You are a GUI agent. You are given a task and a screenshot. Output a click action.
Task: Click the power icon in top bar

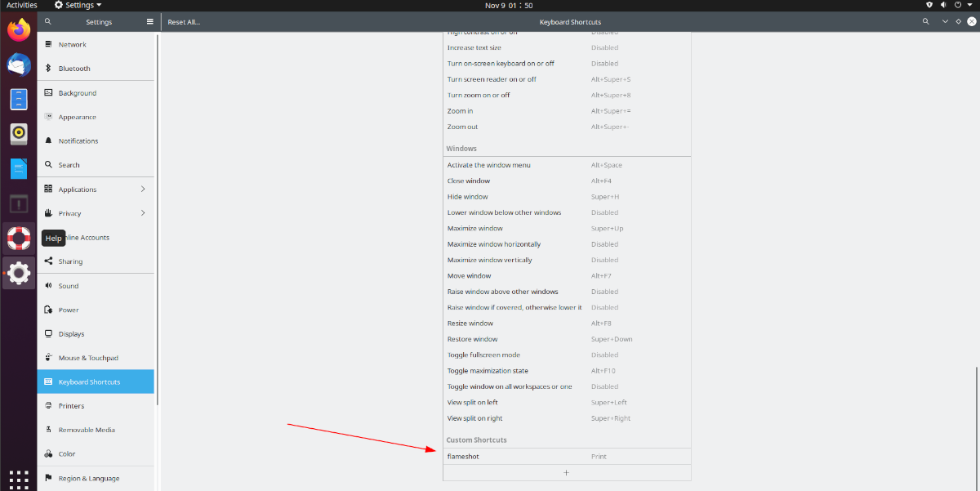coord(957,5)
